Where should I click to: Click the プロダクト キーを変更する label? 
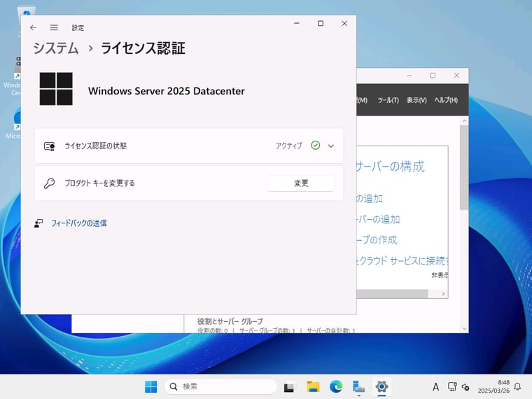pos(99,183)
